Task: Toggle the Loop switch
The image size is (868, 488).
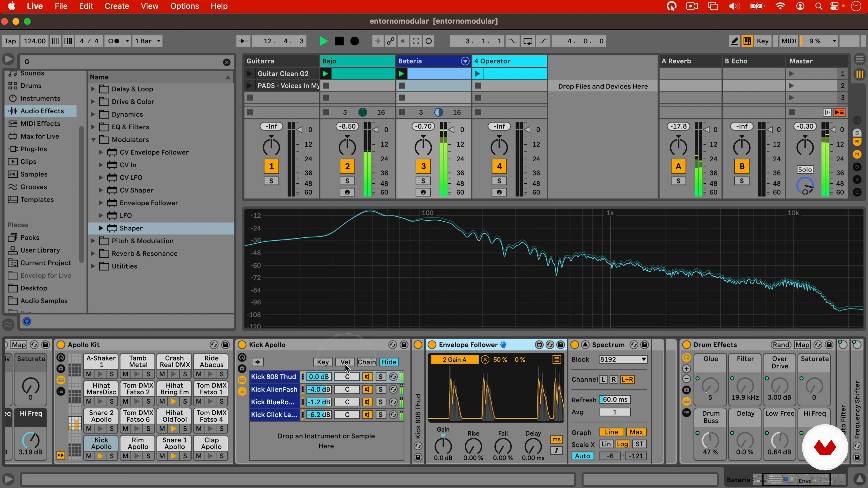Action: point(528,41)
